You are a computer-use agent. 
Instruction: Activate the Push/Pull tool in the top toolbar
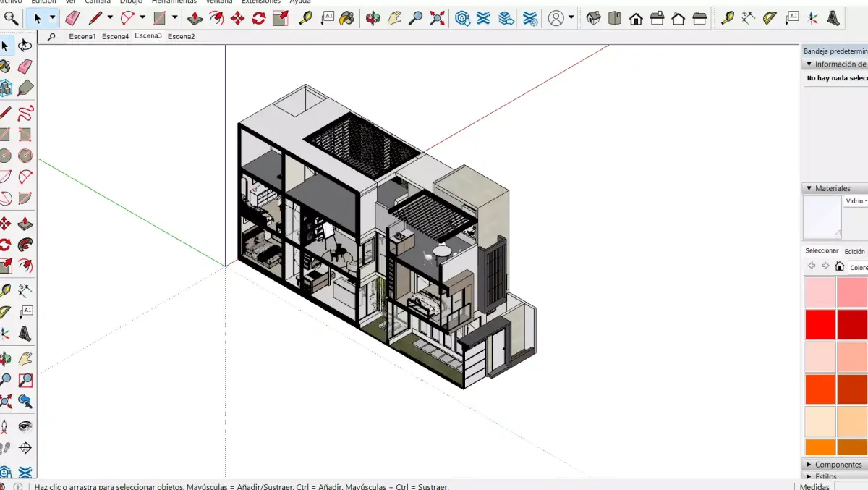pos(195,18)
